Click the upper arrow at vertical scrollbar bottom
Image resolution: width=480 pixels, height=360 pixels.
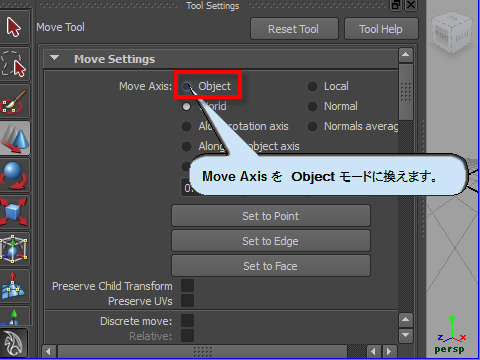pyautogui.click(x=406, y=320)
